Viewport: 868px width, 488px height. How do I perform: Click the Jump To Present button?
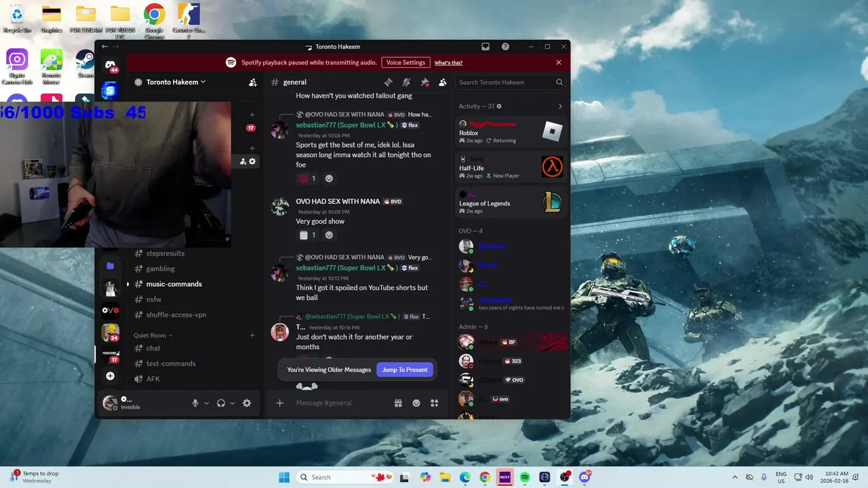point(405,370)
